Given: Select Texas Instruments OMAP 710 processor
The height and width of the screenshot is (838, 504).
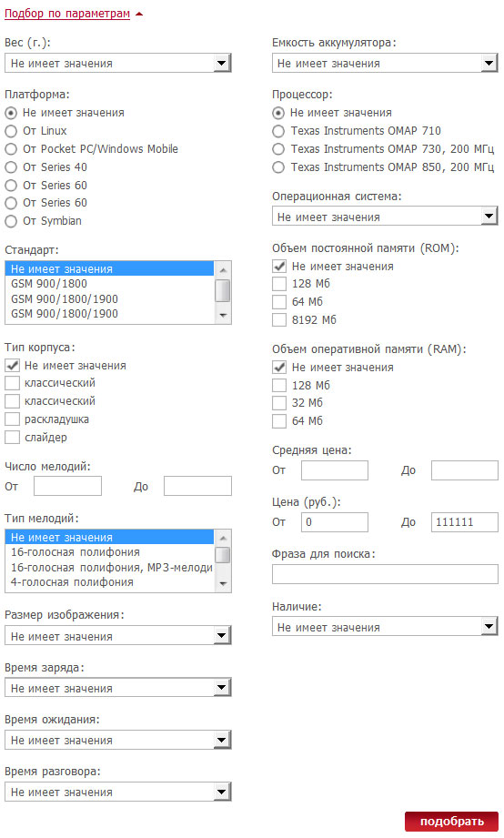Looking at the screenshot, I should pos(278,131).
